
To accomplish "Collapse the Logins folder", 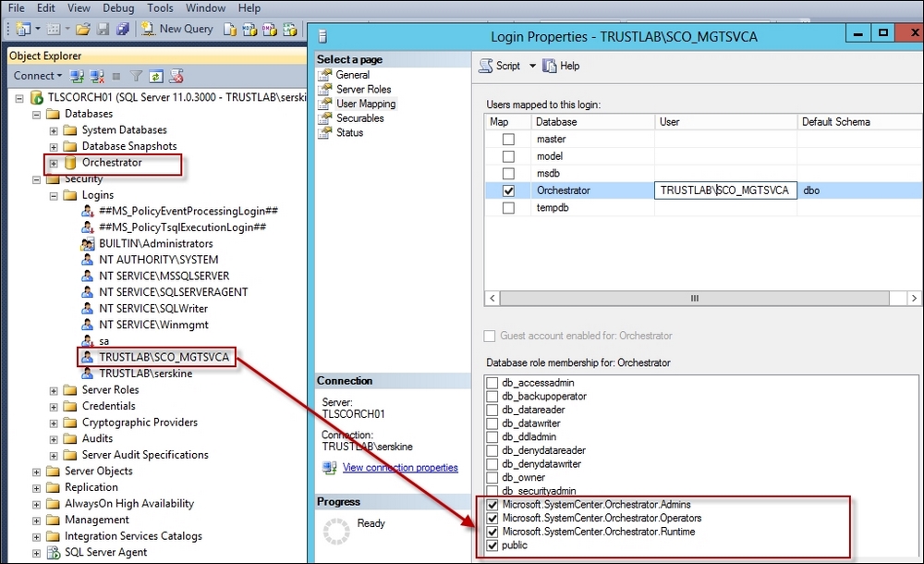I will [x=54, y=196].
